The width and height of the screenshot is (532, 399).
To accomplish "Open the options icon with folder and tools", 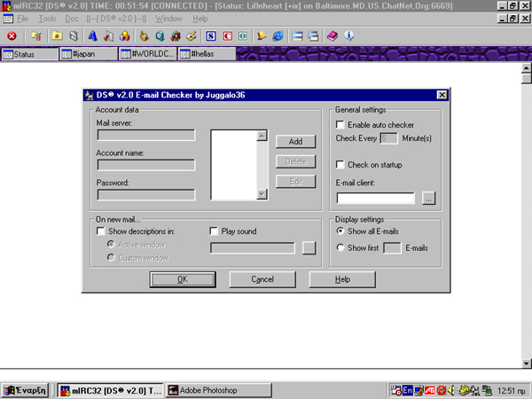I will [x=35, y=36].
